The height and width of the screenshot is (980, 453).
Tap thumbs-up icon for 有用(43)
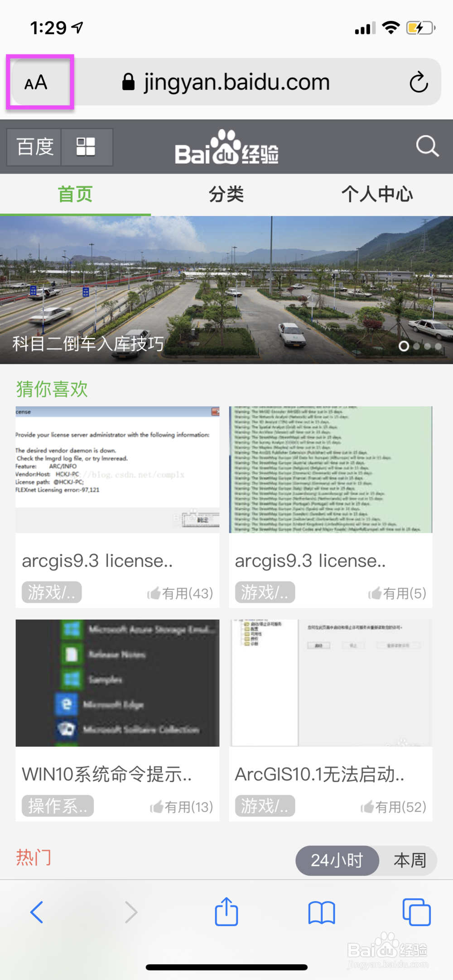(154, 593)
